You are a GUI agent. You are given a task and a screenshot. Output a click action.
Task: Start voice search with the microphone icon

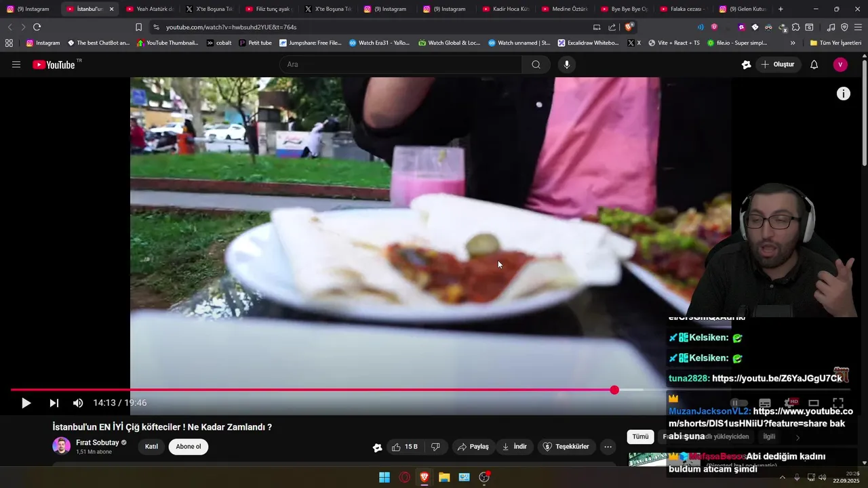[567, 64]
